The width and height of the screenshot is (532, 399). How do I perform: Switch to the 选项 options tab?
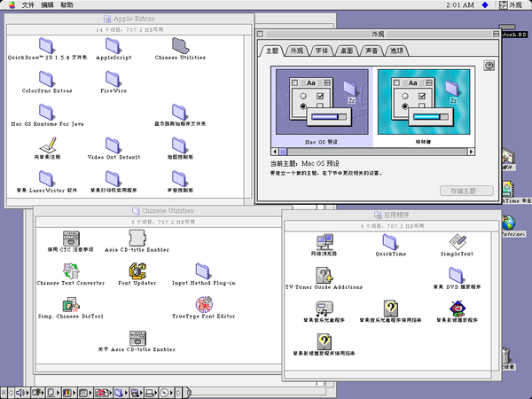tap(396, 51)
